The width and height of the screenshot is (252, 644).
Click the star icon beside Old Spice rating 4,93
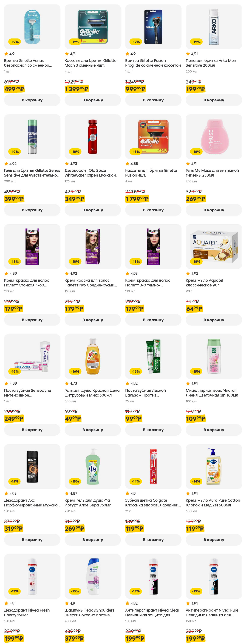click(67, 164)
